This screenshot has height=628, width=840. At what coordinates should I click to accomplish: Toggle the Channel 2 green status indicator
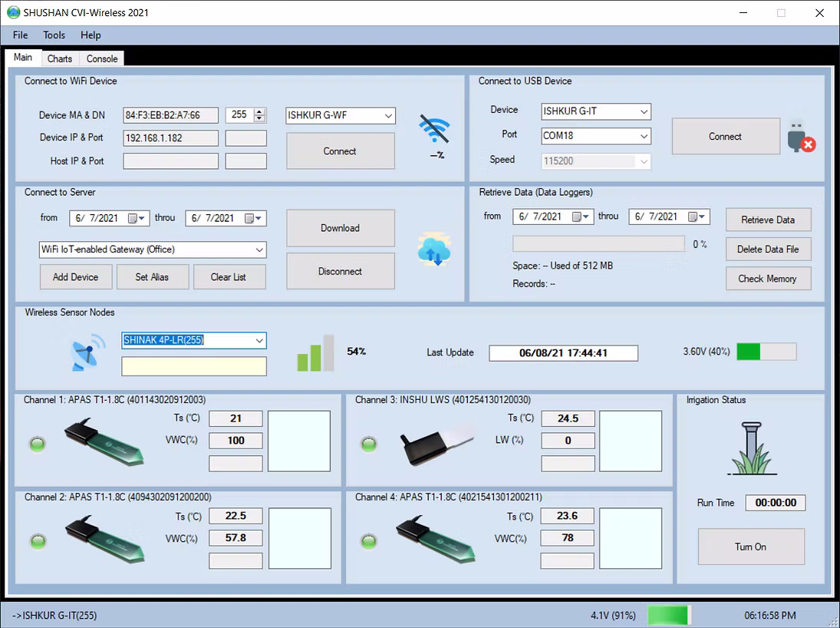tap(38, 541)
